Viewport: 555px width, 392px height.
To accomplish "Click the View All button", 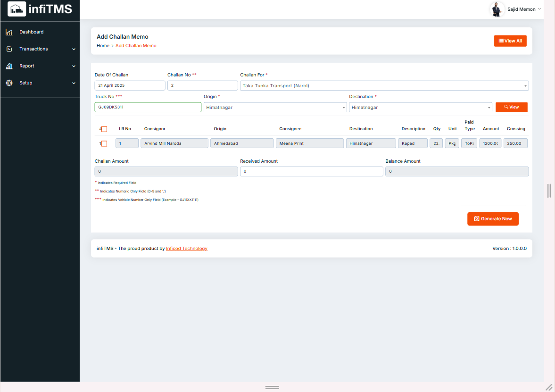I will [510, 41].
